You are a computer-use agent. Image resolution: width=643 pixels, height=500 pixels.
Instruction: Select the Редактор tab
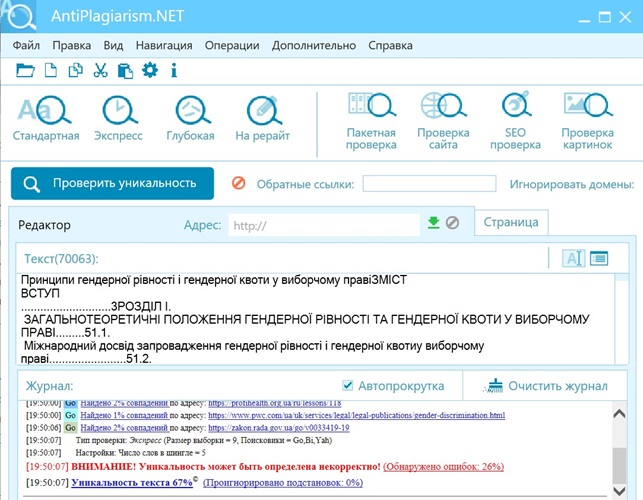coord(44,225)
